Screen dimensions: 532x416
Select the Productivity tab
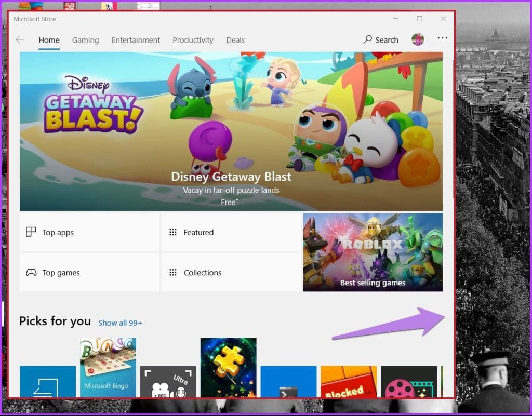[193, 40]
